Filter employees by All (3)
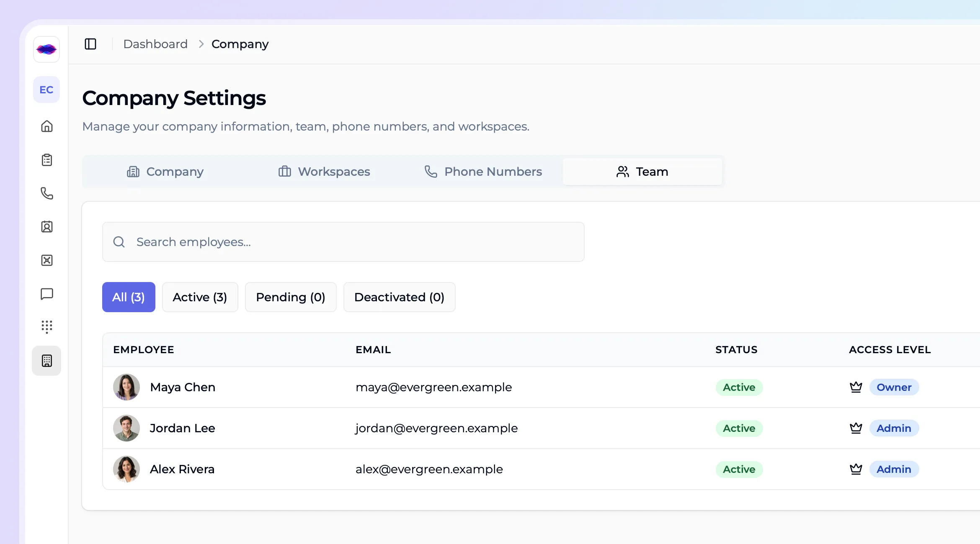 tap(129, 297)
